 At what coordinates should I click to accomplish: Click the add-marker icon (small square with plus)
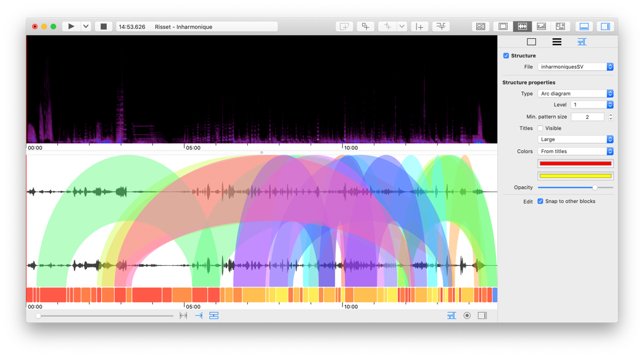coord(365,27)
